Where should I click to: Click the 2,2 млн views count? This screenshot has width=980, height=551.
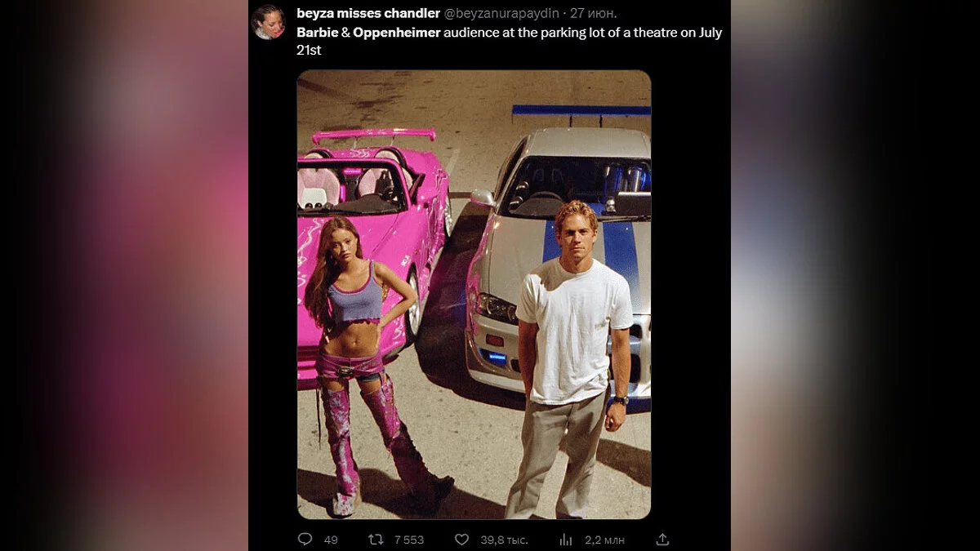[604, 540]
